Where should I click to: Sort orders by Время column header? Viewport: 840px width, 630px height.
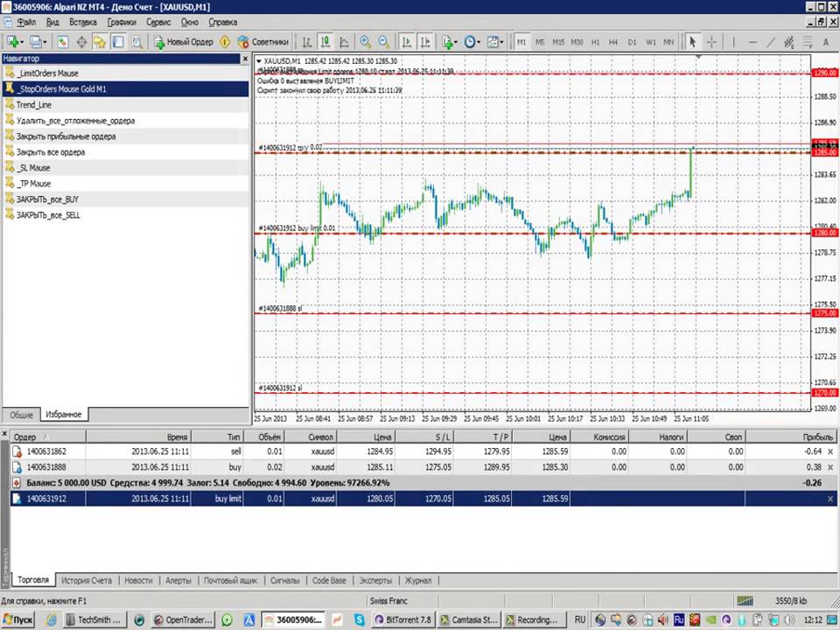pos(139,437)
